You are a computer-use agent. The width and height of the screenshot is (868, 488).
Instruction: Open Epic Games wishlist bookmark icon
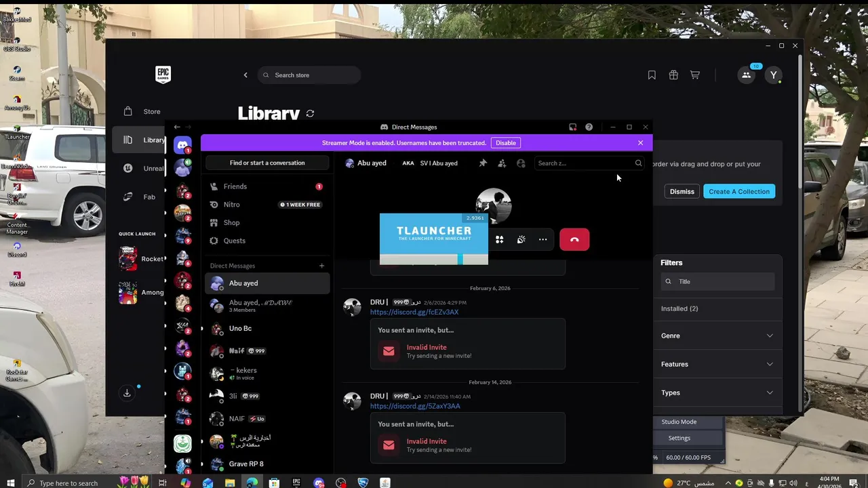pos(652,75)
